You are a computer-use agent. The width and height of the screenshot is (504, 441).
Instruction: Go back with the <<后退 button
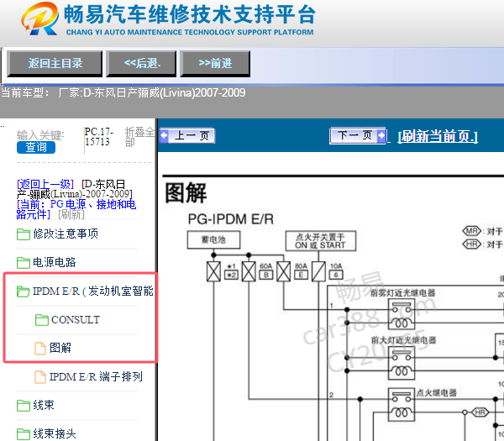(x=141, y=63)
